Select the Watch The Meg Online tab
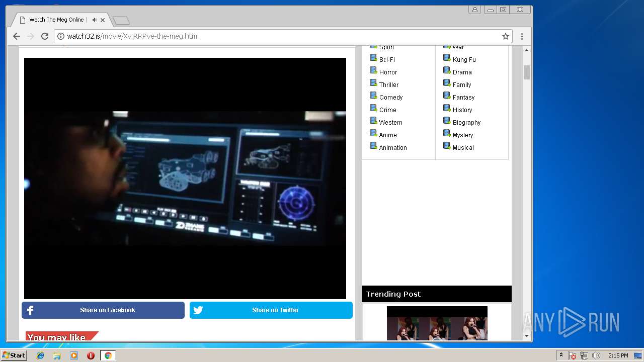The height and width of the screenshot is (362, 644). [x=56, y=20]
